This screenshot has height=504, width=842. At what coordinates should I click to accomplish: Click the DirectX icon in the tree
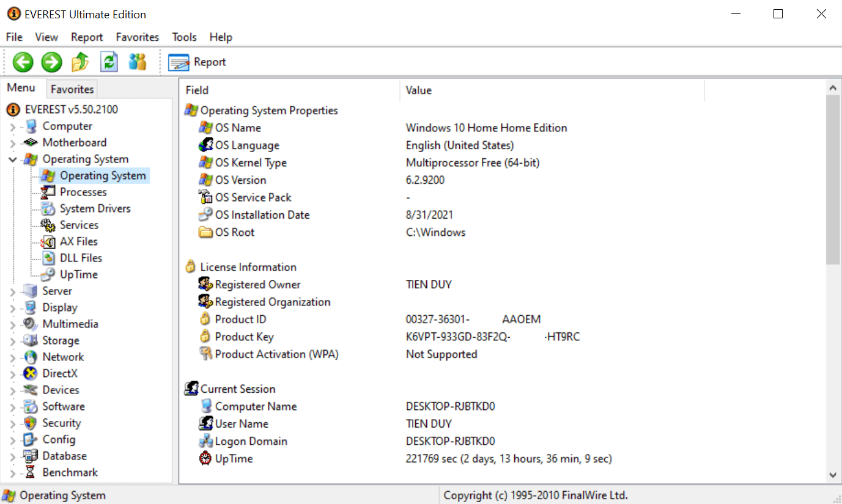coord(31,373)
